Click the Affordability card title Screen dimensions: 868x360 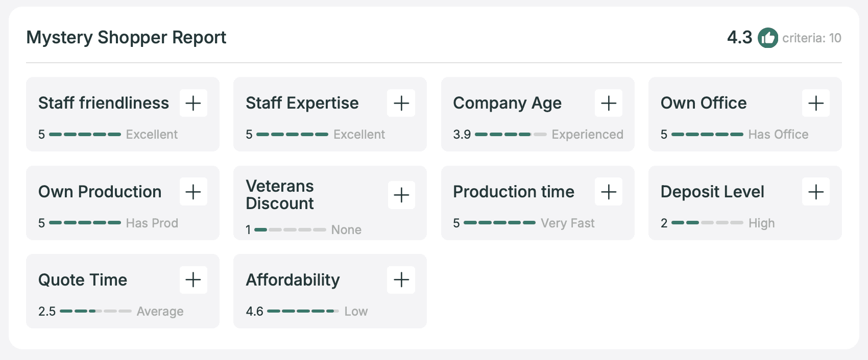pyautogui.click(x=293, y=280)
